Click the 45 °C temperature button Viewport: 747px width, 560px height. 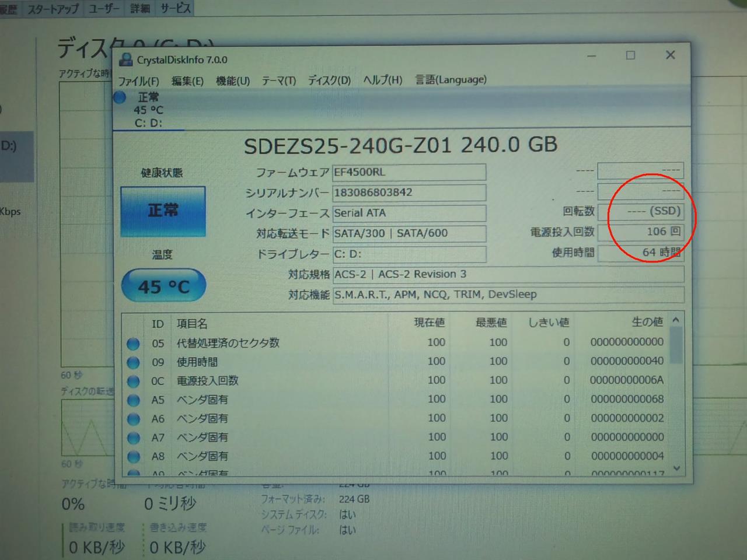click(163, 286)
